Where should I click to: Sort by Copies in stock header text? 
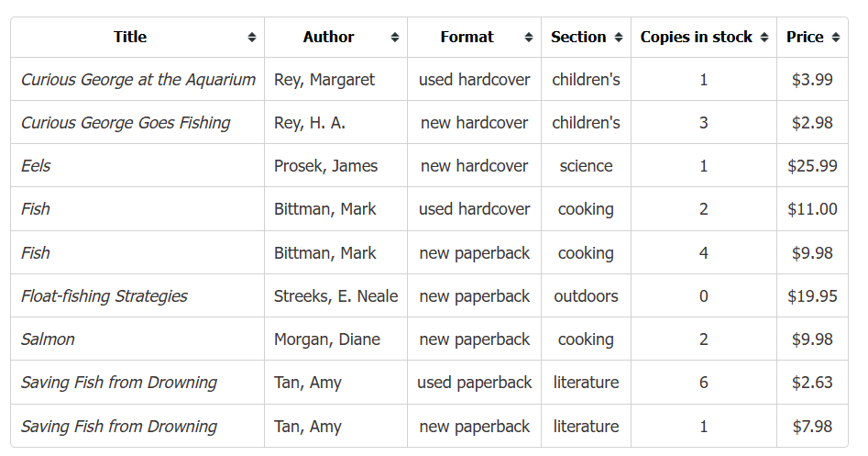pyautogui.click(x=696, y=38)
